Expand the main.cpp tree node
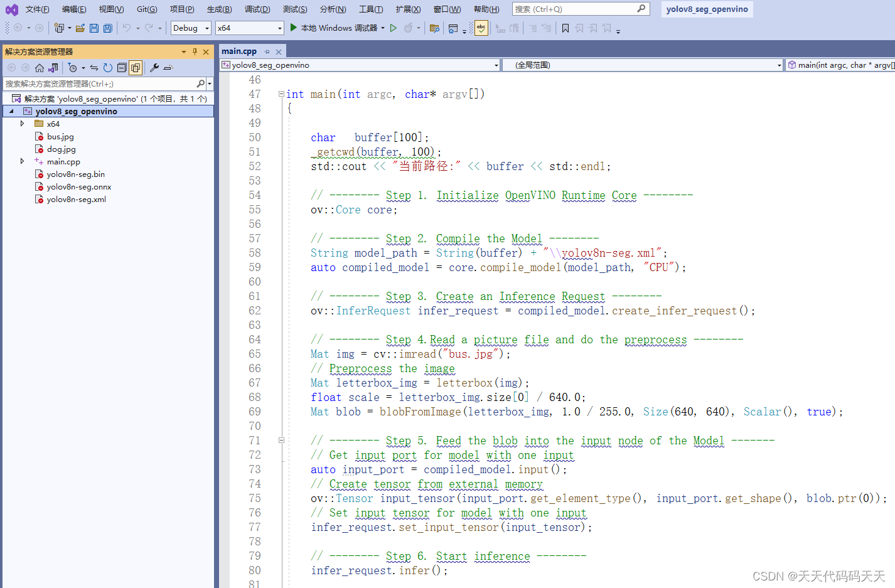 pos(22,161)
